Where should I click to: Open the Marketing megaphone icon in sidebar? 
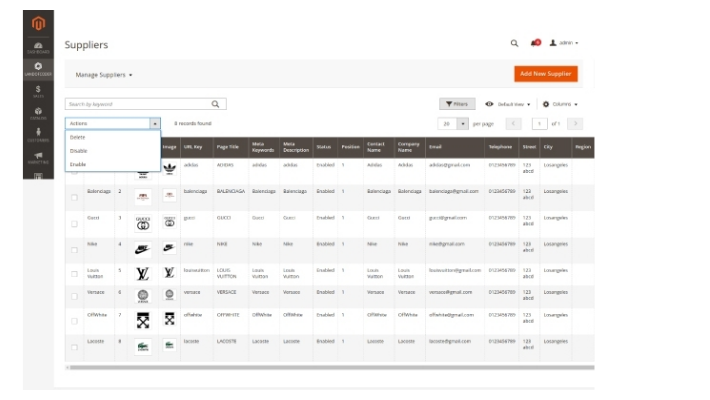38,156
